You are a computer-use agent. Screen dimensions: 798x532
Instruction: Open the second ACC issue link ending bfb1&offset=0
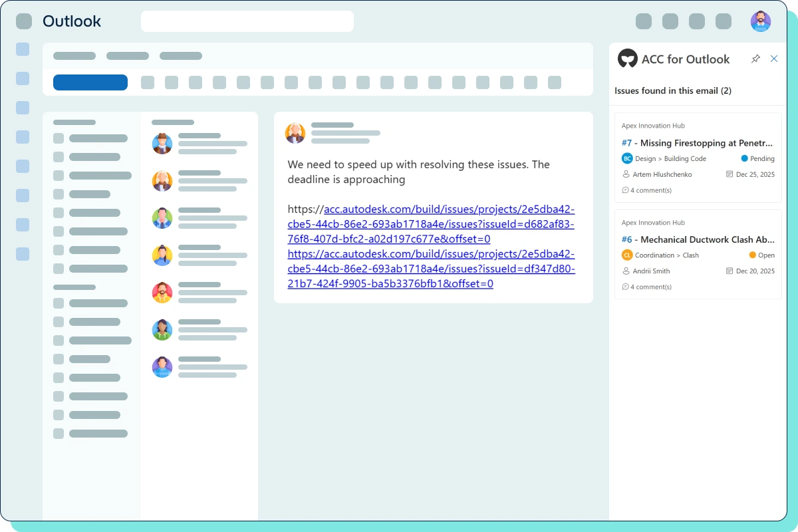(x=431, y=269)
